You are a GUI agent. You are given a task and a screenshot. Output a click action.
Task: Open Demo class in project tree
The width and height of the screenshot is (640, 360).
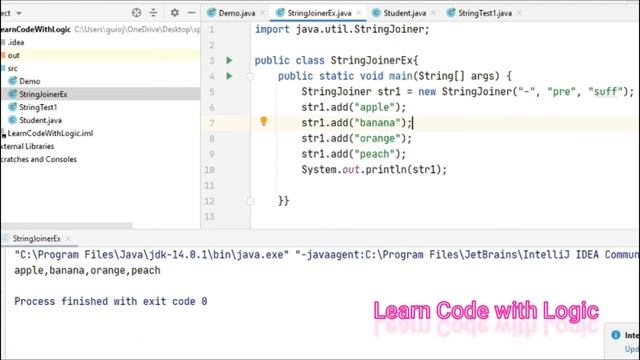pos(29,81)
